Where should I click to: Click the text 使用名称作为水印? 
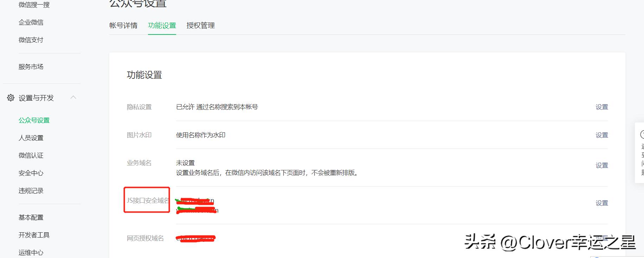click(201, 135)
